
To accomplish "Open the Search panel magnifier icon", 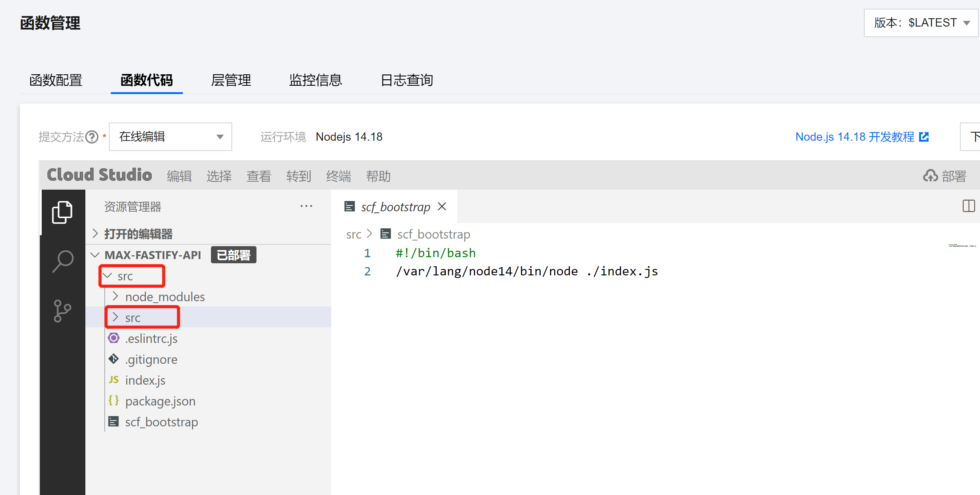I will point(63,261).
